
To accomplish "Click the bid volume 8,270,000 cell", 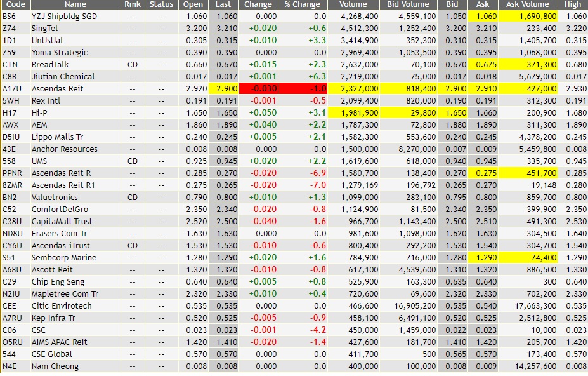I will pos(417,149).
